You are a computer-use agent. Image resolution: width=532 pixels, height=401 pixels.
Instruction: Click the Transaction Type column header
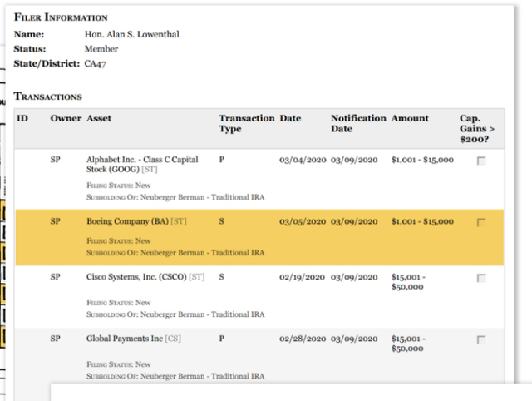pyautogui.click(x=247, y=124)
